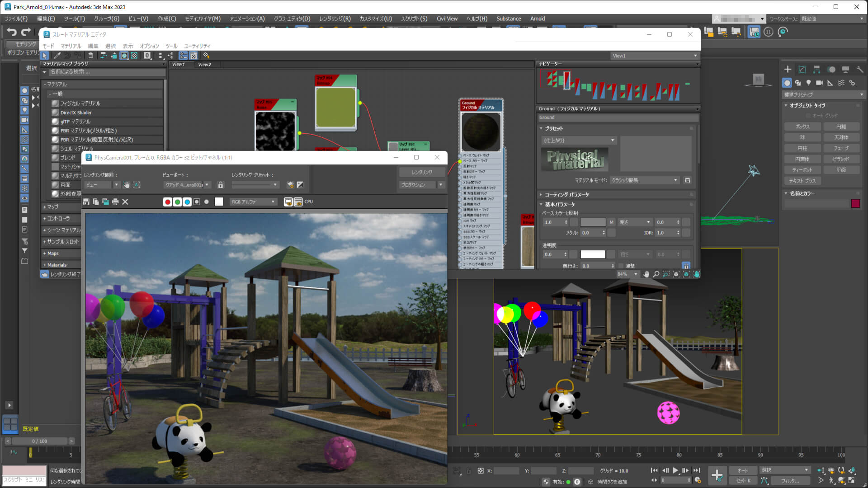The width and height of the screenshot is (868, 488).
Task: Click the base color gray swatch
Action: coord(593,222)
